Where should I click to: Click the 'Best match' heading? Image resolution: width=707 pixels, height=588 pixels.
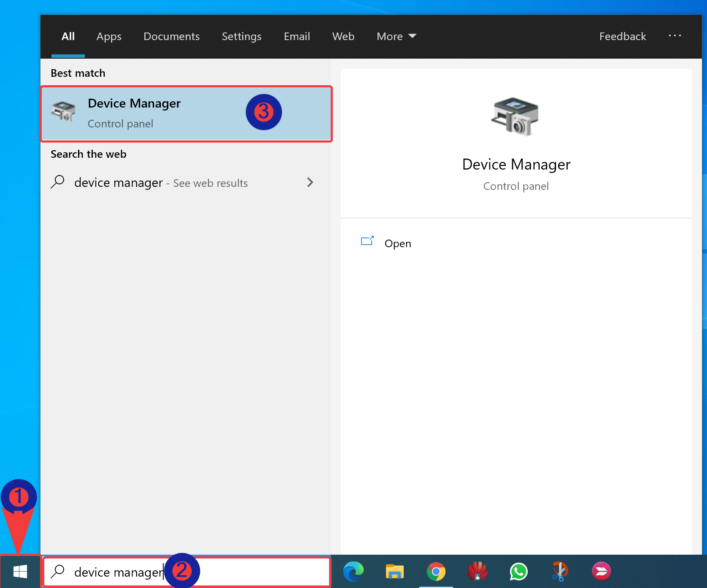(x=78, y=73)
